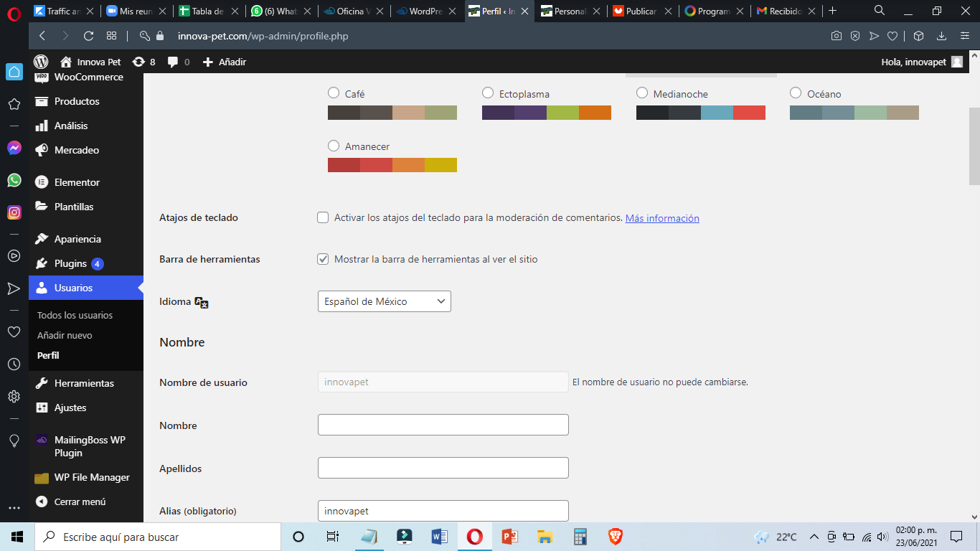This screenshot has height=551, width=980.
Task: Open the WordPress logo menu
Action: pos(41,62)
